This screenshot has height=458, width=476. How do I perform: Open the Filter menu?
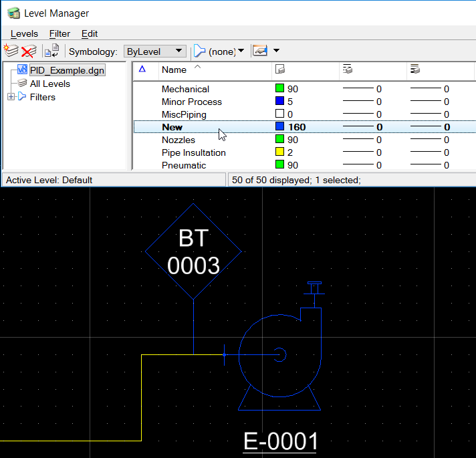tap(59, 33)
